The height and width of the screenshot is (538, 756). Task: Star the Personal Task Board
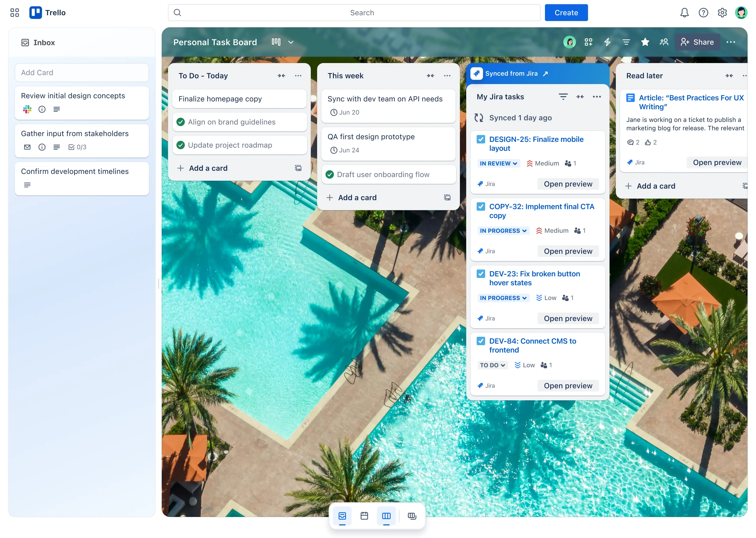pos(645,42)
